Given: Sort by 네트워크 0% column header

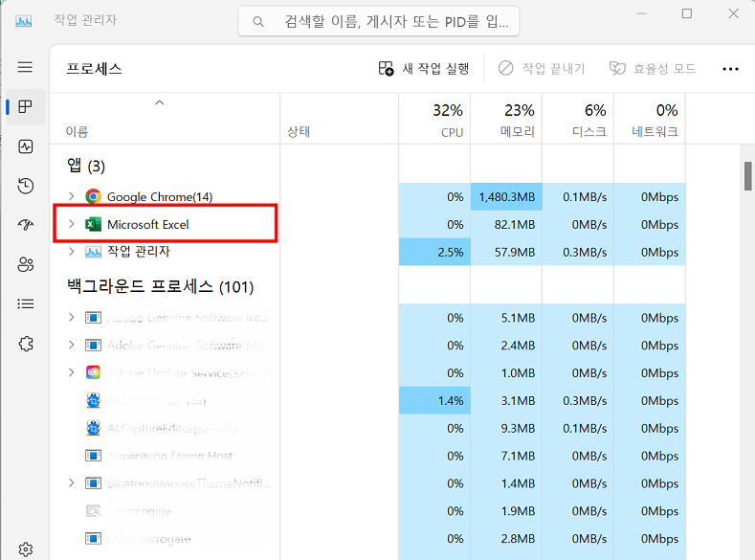Looking at the screenshot, I should pyautogui.click(x=650, y=119).
